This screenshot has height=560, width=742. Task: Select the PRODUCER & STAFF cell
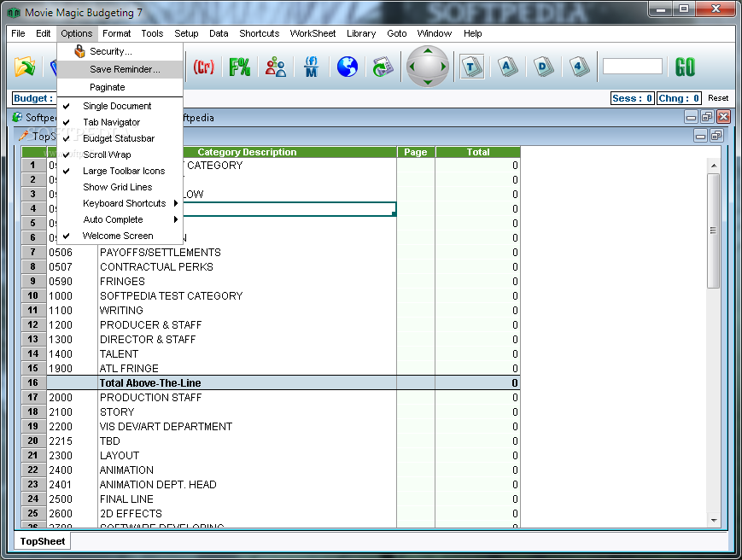247,325
